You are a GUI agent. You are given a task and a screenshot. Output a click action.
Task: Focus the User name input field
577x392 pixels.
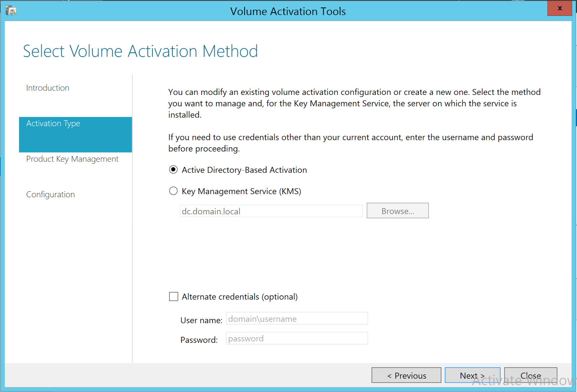tap(296, 318)
